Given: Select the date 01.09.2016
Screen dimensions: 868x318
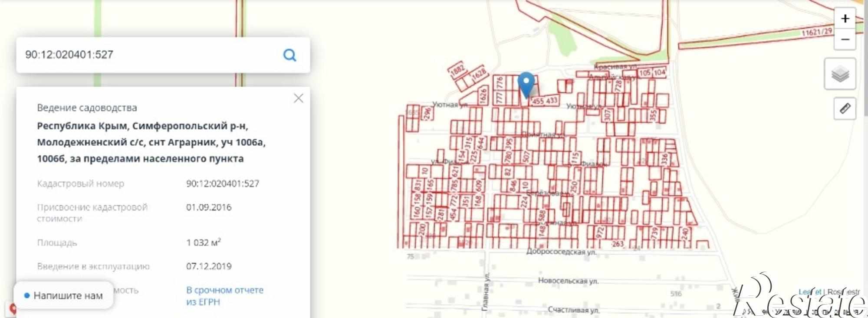Looking at the screenshot, I should pyautogui.click(x=209, y=207).
